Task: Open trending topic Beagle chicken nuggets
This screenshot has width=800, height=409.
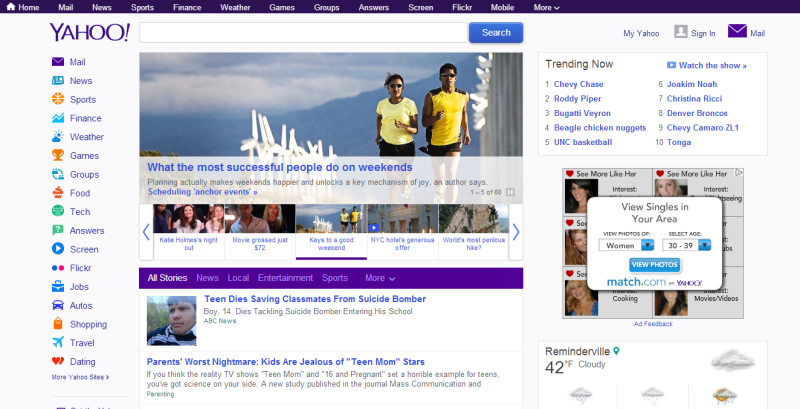Action: click(600, 127)
